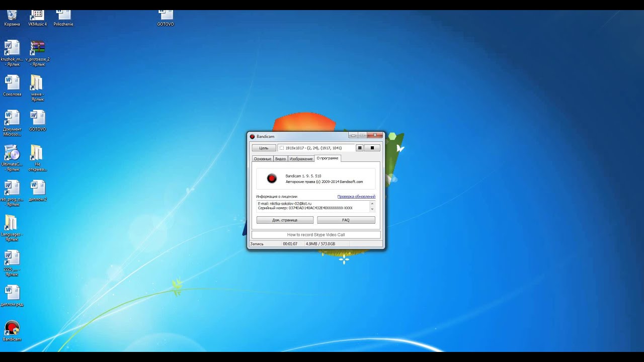Select the Bandicam desktop shortcut

coord(12,331)
